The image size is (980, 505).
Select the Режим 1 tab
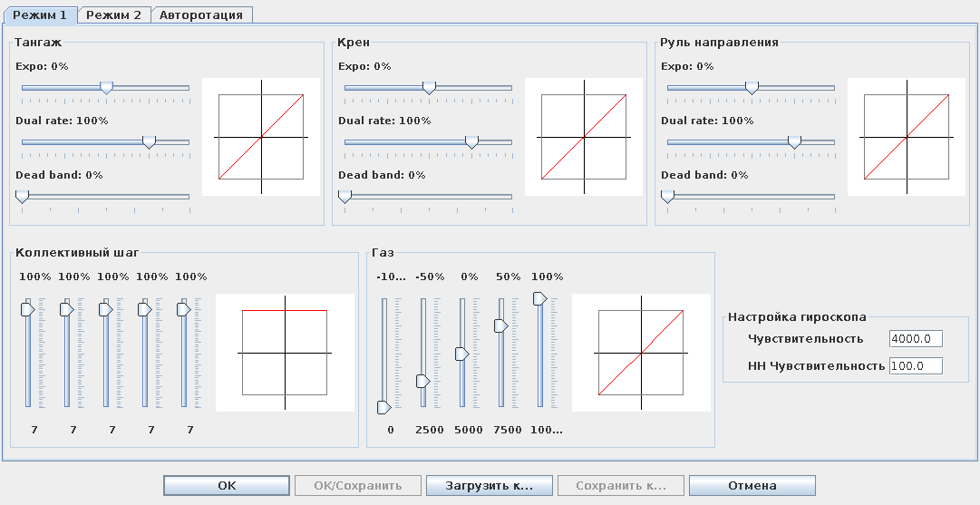click(x=39, y=15)
